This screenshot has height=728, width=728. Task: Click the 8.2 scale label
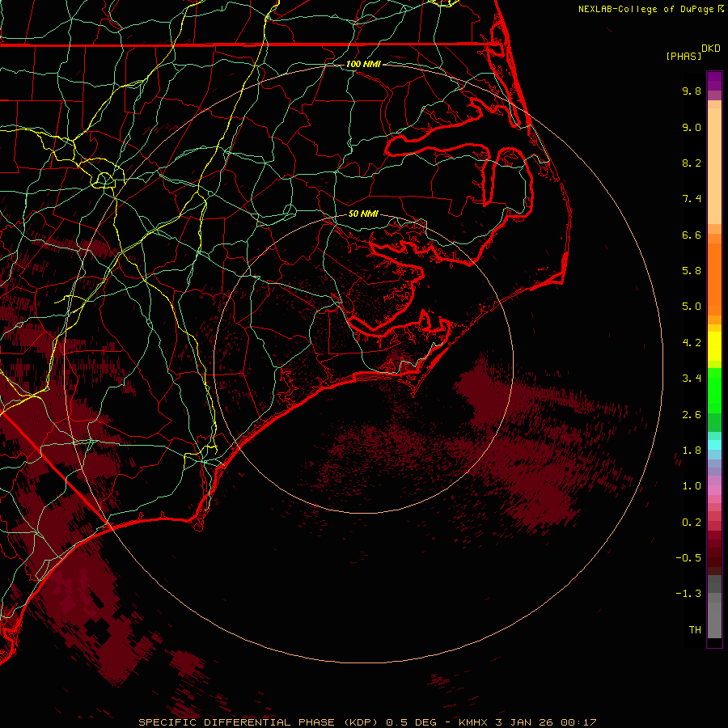click(692, 163)
